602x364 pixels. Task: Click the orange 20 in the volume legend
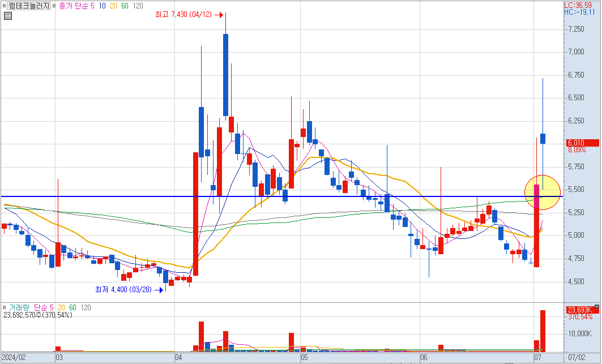point(61,307)
